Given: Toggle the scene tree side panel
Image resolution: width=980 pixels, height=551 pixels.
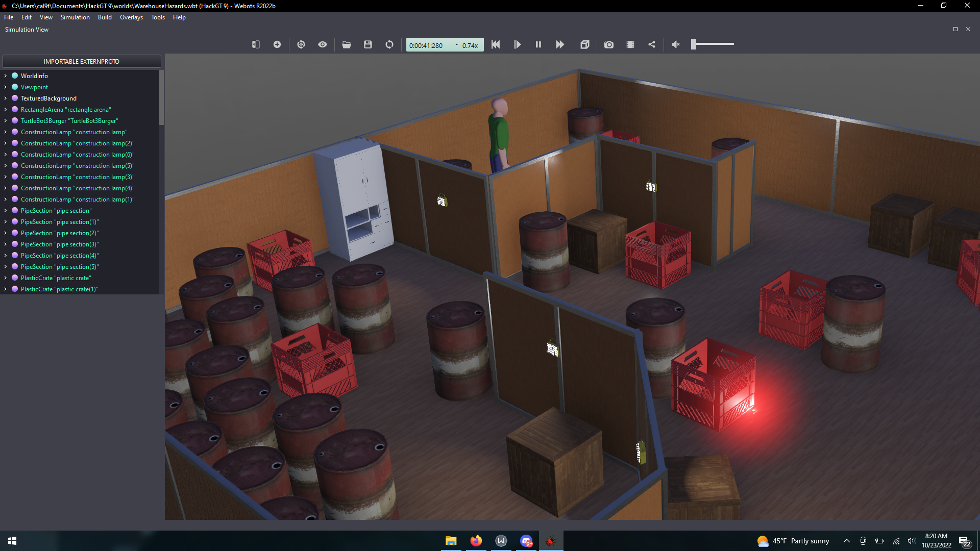Looking at the screenshot, I should (x=256, y=45).
